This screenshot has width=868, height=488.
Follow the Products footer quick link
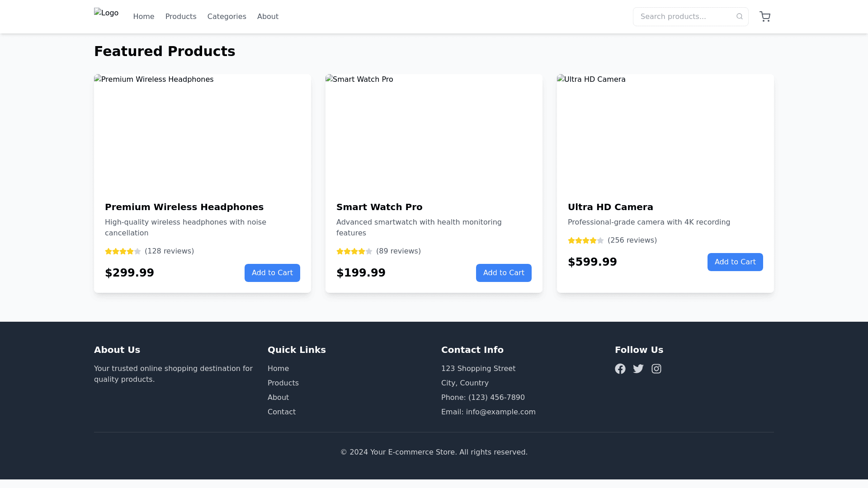(x=283, y=383)
